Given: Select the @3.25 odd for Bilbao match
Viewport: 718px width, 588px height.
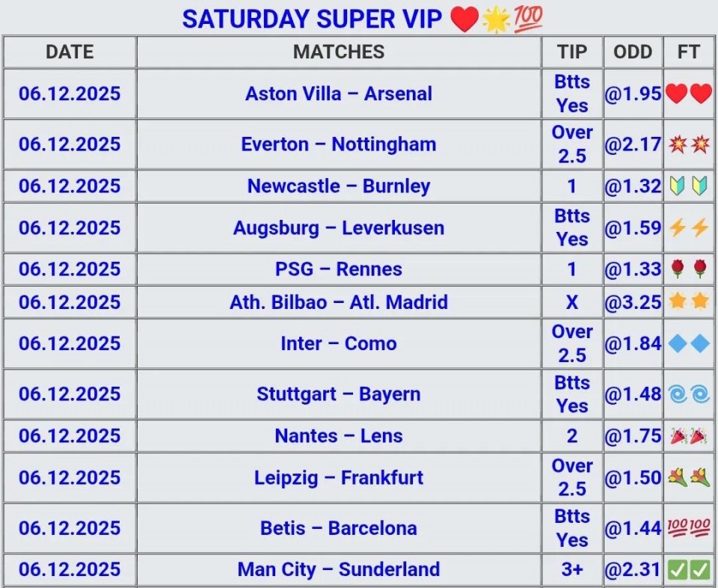Looking at the screenshot, I should pos(633,302).
